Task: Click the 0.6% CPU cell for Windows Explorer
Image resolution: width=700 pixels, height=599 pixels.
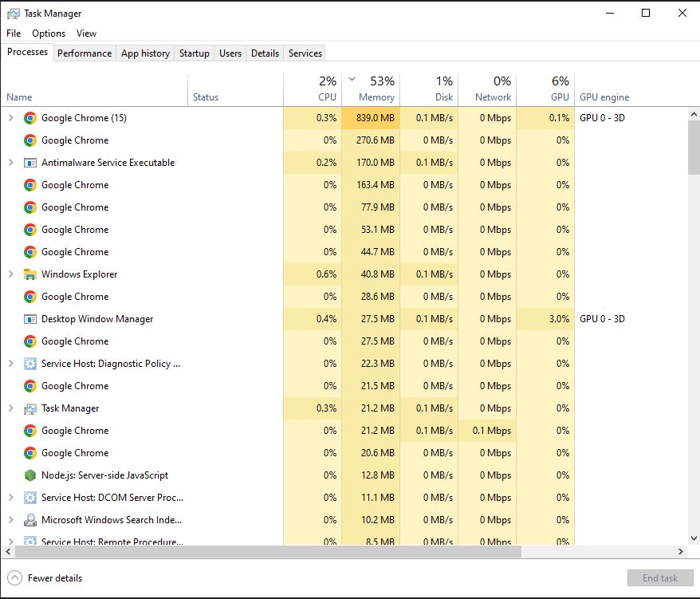Action: (313, 274)
